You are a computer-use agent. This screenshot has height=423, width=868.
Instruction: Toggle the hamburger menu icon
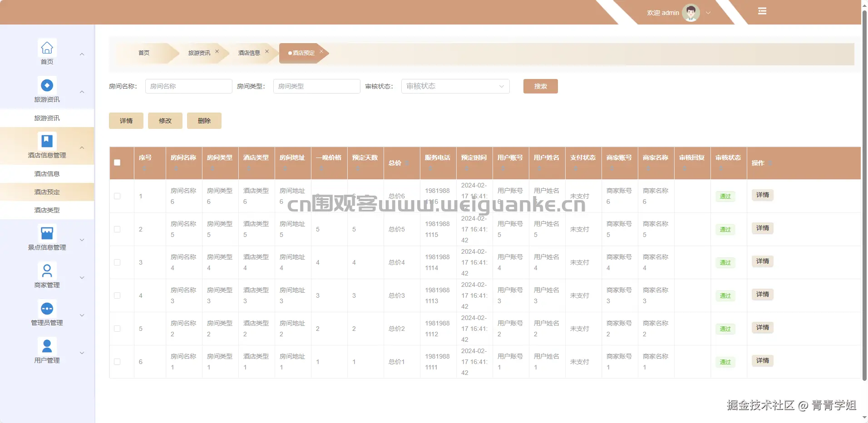762,11
